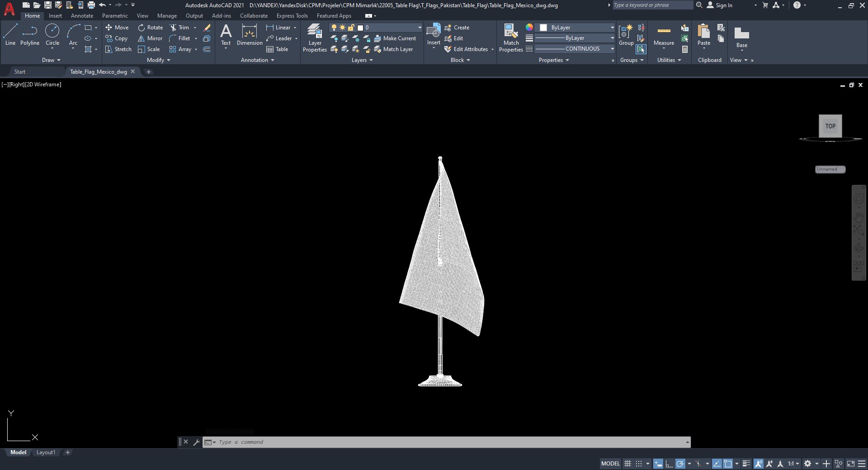Image resolution: width=868 pixels, height=470 pixels.
Task: Toggle snap mode in status bar
Action: click(638, 464)
